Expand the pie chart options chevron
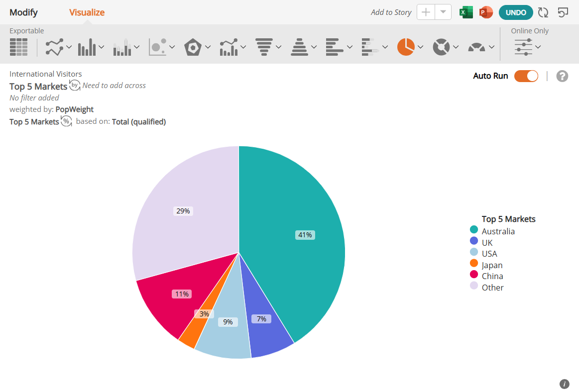This screenshot has width=579, height=392. tap(420, 47)
